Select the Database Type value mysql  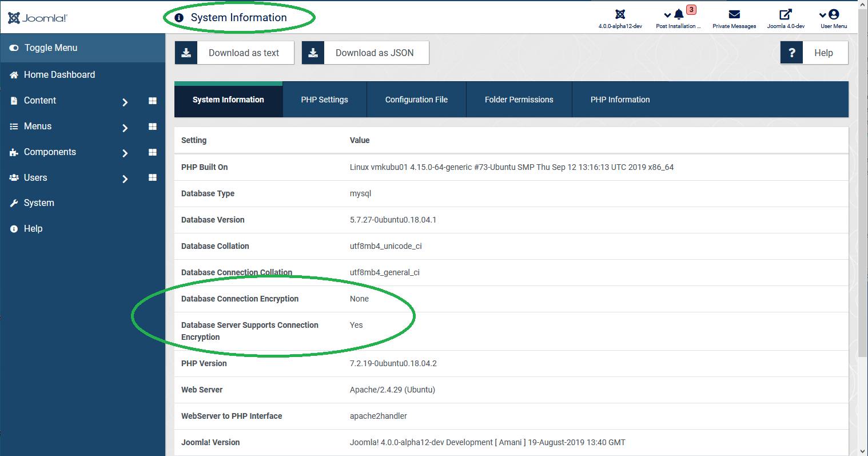(360, 193)
